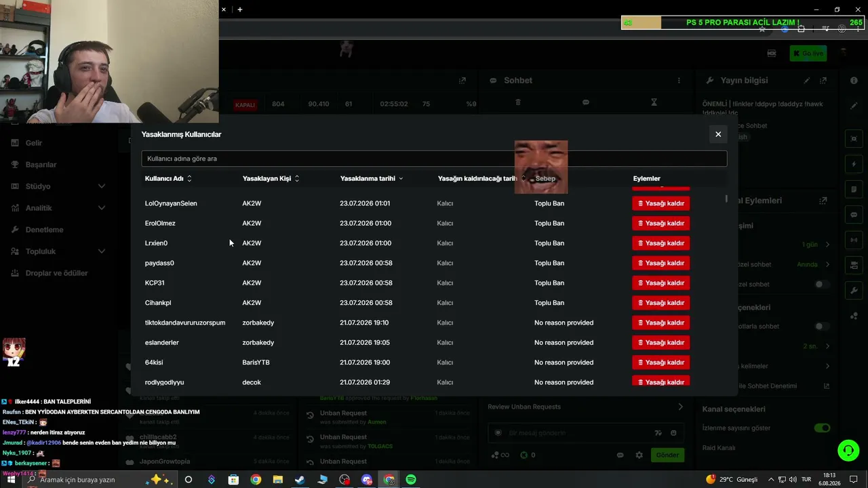Sort table by Kullanıcı Adı column
This screenshot has height=488, width=868.
[168, 178]
